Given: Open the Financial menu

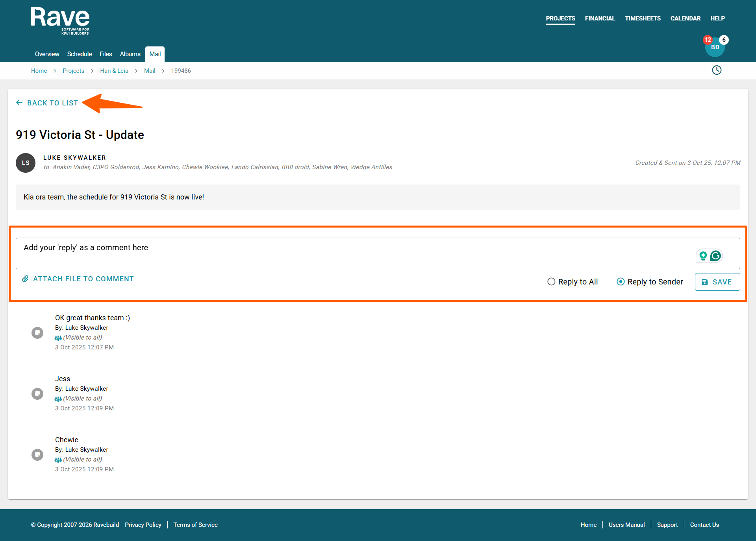Looking at the screenshot, I should coord(600,18).
